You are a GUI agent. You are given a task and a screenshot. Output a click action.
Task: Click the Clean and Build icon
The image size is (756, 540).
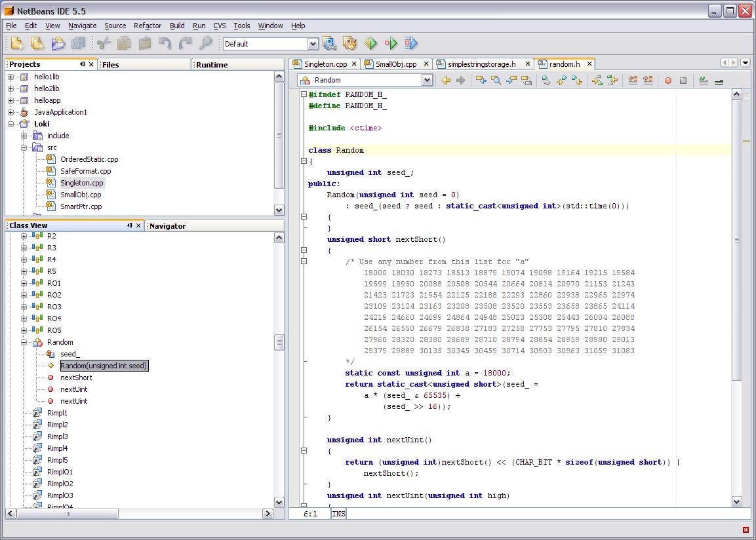click(349, 43)
